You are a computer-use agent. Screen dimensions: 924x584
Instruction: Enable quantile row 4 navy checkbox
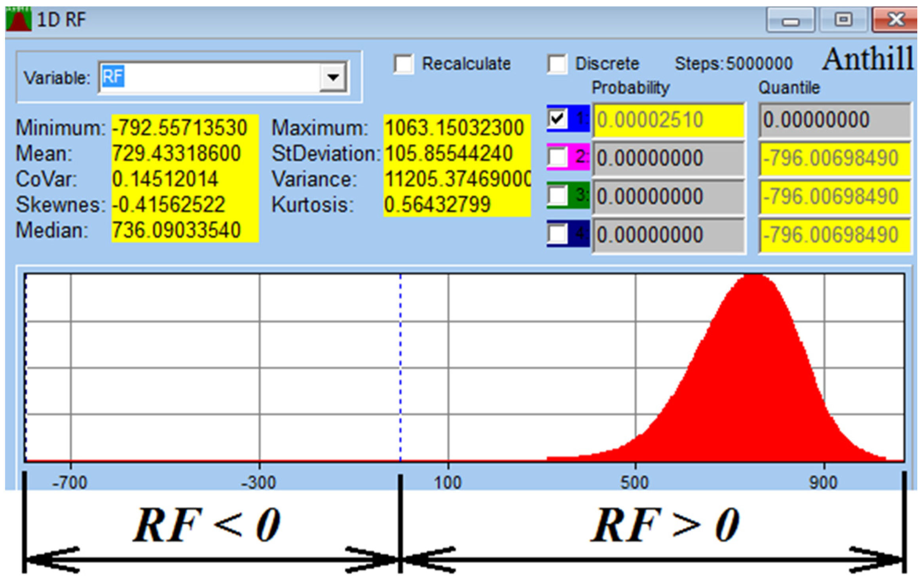pyautogui.click(x=557, y=233)
